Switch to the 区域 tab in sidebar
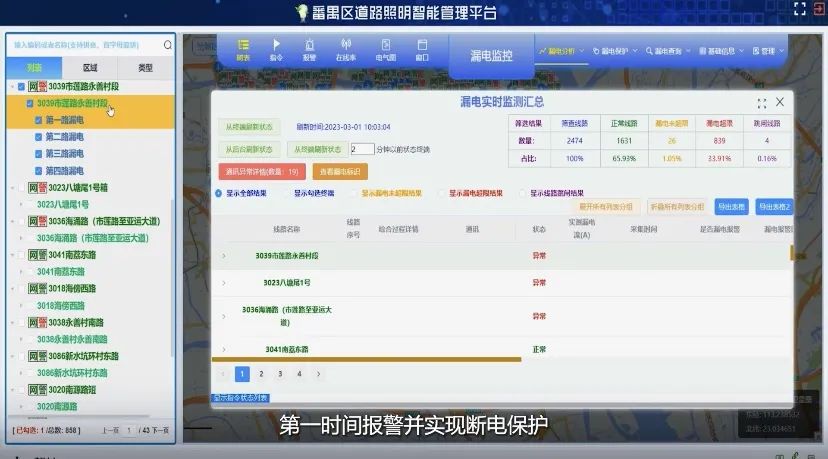Screen dimensions: 828x459 pos(90,67)
